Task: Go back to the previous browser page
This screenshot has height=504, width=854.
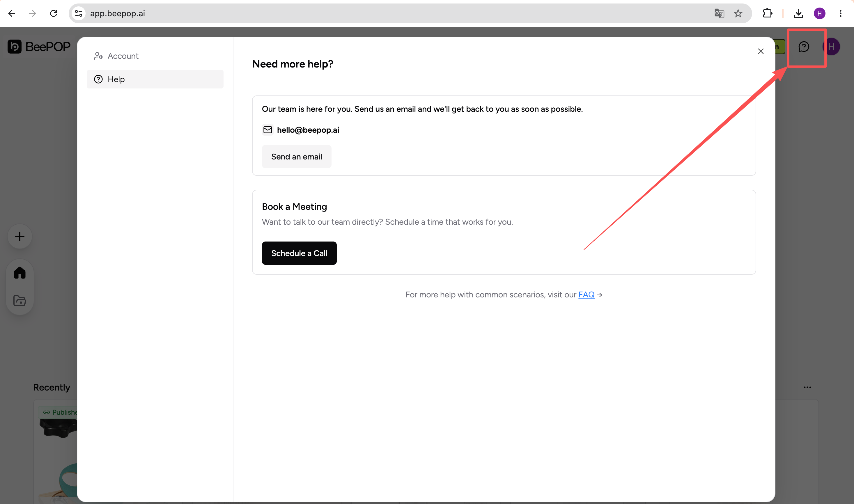Action: [x=12, y=13]
